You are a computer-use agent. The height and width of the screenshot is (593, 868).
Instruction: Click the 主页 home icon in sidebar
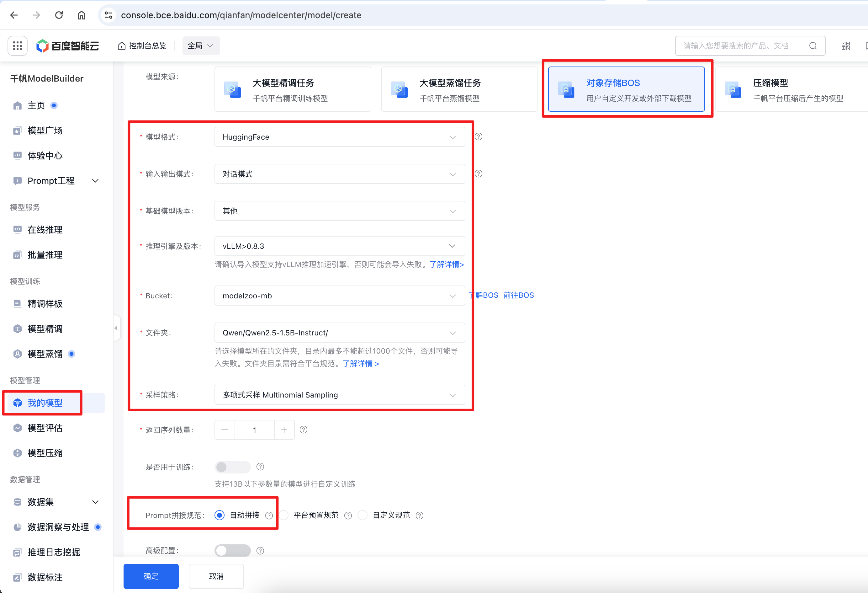pos(17,106)
